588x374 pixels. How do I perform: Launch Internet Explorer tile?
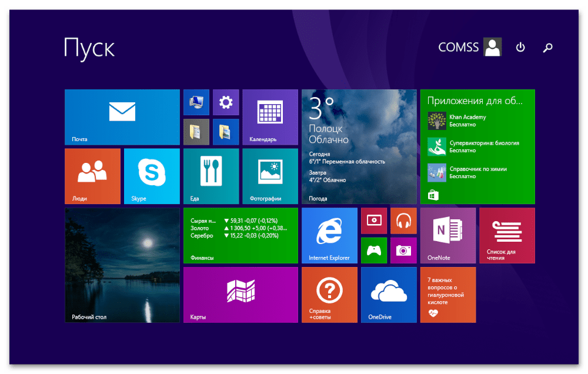click(329, 235)
